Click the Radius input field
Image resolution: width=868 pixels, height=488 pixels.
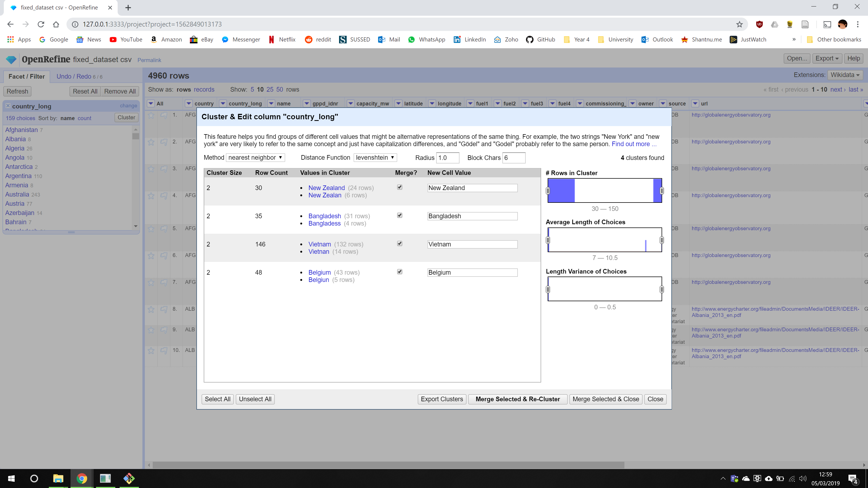448,158
